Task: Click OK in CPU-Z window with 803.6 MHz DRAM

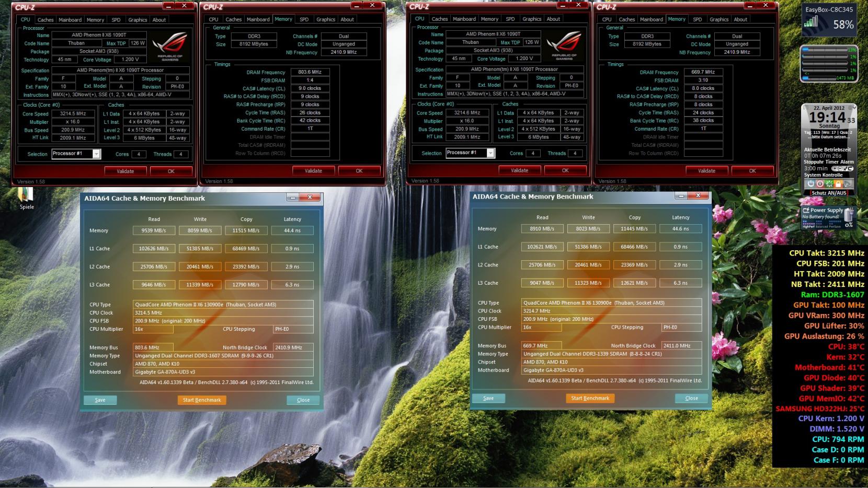Action: point(359,170)
